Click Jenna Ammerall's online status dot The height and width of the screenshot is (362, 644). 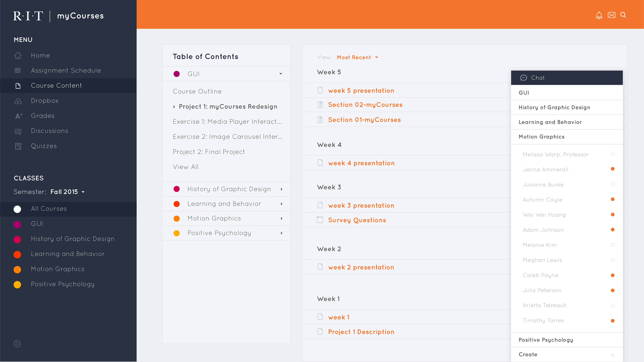click(612, 169)
